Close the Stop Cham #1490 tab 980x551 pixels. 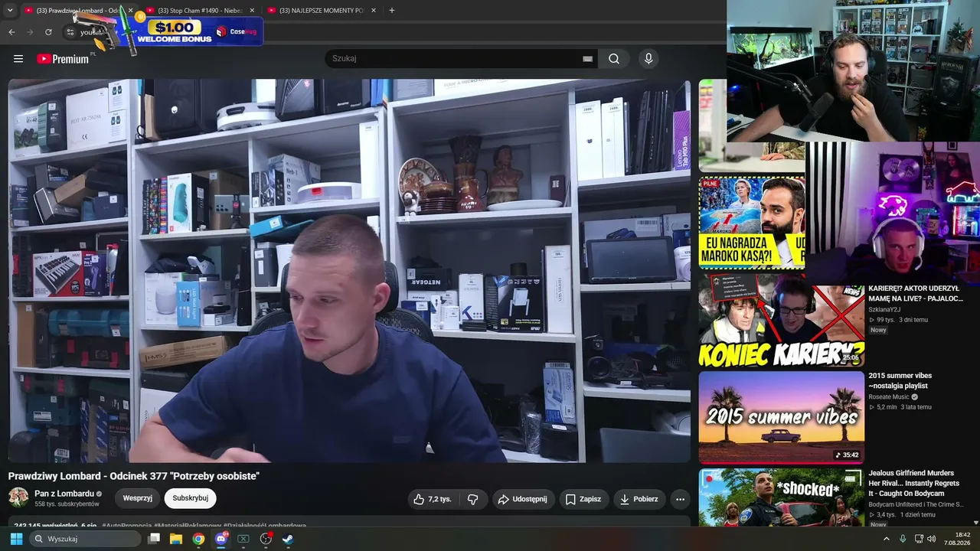click(x=252, y=11)
